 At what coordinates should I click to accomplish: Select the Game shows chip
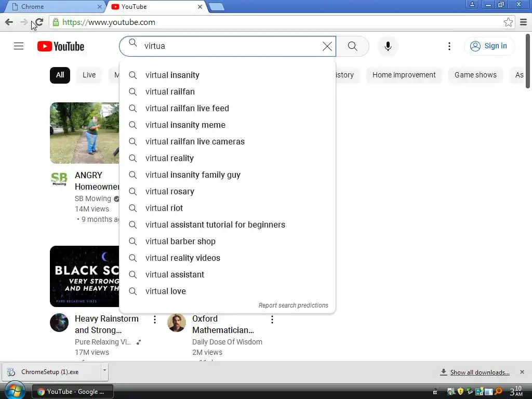475,75
